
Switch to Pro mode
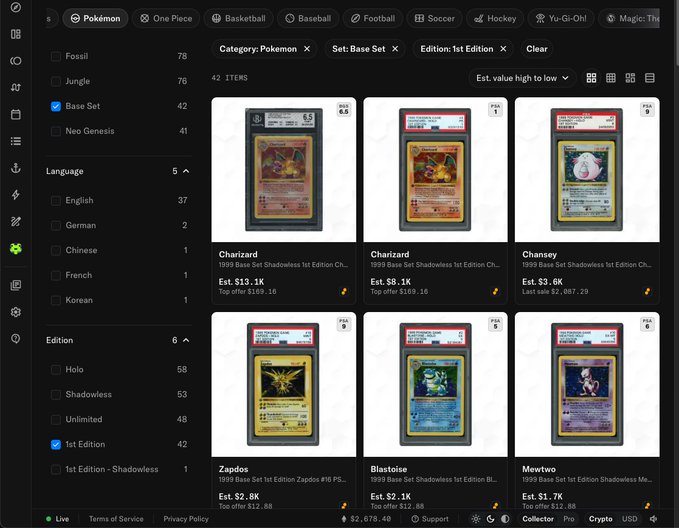point(569,519)
